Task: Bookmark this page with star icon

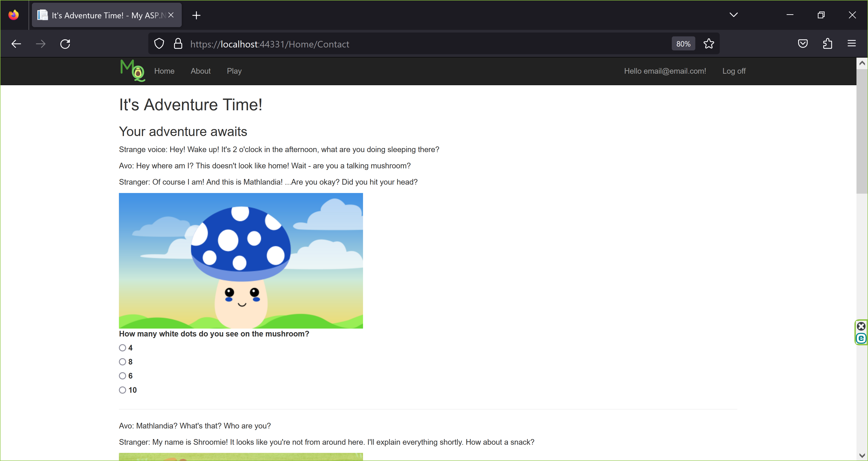Action: click(709, 44)
